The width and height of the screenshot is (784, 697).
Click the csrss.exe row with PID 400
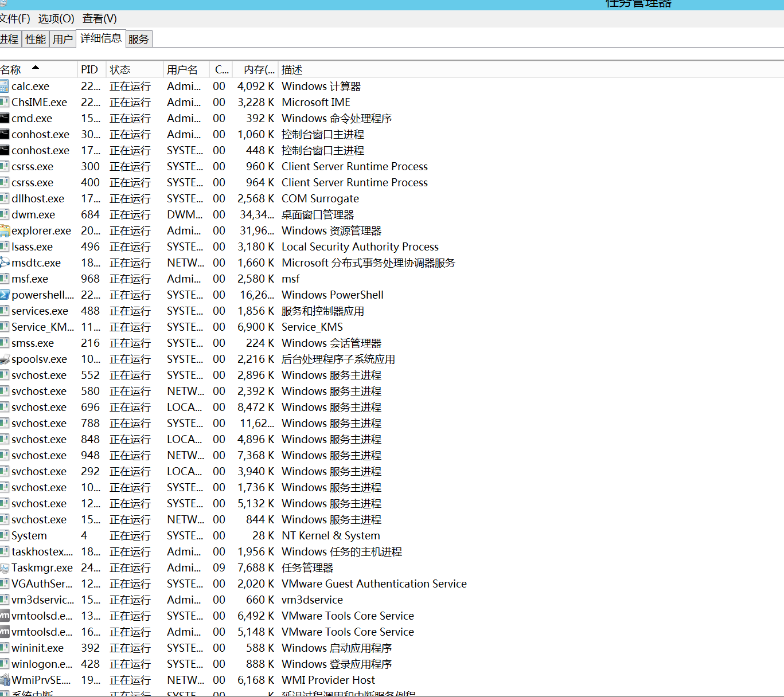pyautogui.click(x=392, y=183)
